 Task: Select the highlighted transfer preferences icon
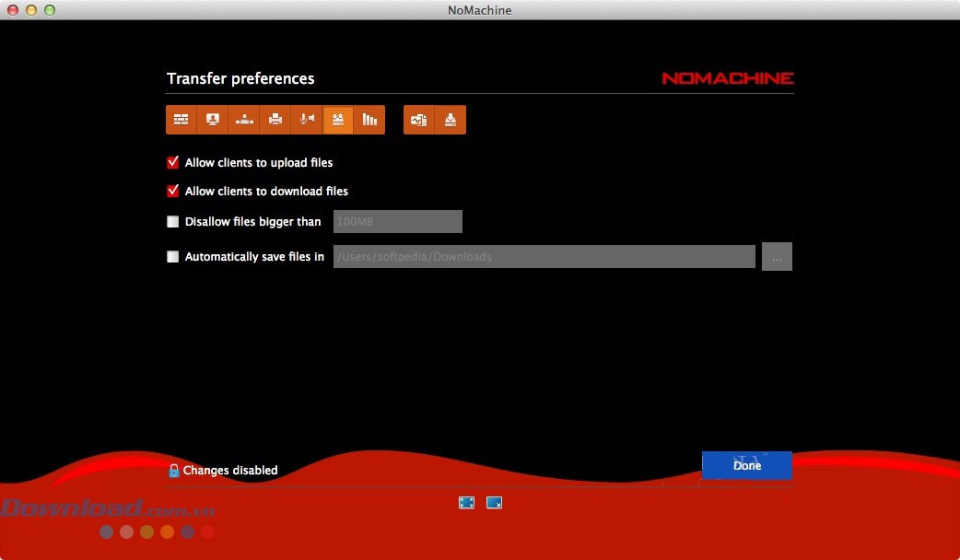pyautogui.click(x=338, y=120)
